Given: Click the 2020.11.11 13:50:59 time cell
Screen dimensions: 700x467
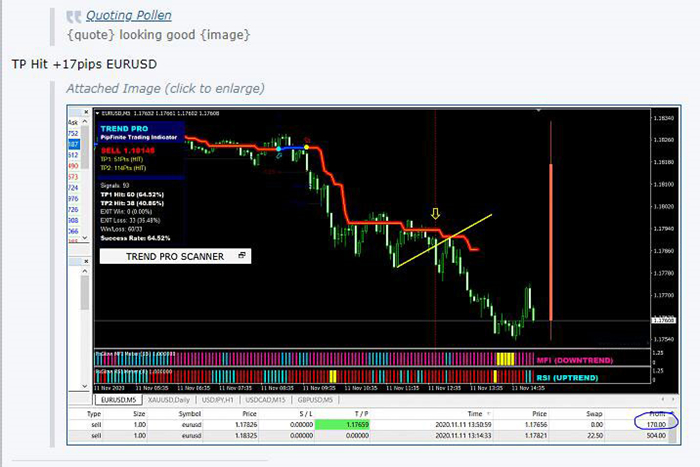Looking at the screenshot, I should [463, 425].
